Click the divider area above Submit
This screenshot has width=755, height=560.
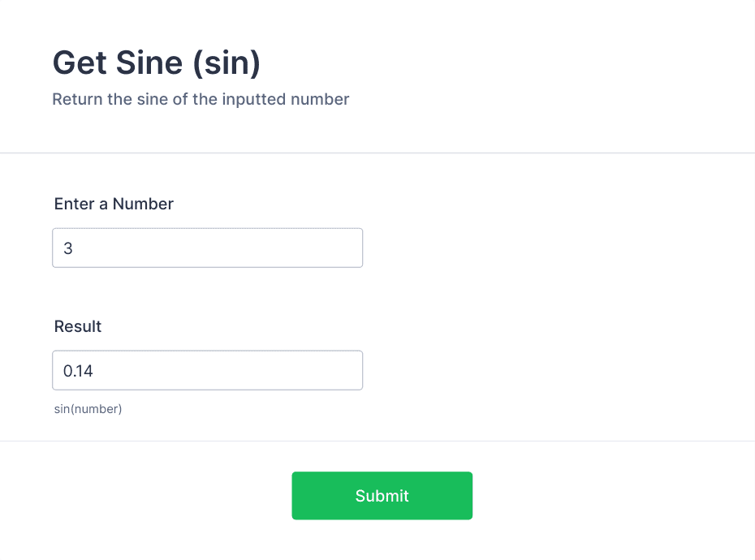(377, 442)
